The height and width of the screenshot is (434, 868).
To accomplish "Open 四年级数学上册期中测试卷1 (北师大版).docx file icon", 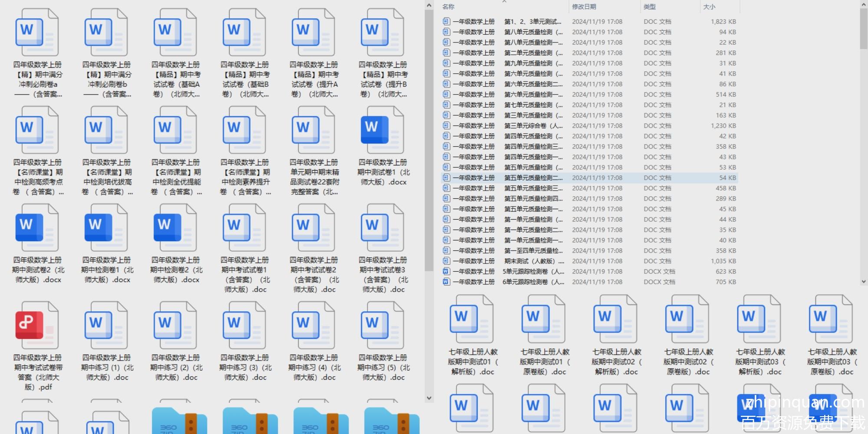I will (382, 130).
